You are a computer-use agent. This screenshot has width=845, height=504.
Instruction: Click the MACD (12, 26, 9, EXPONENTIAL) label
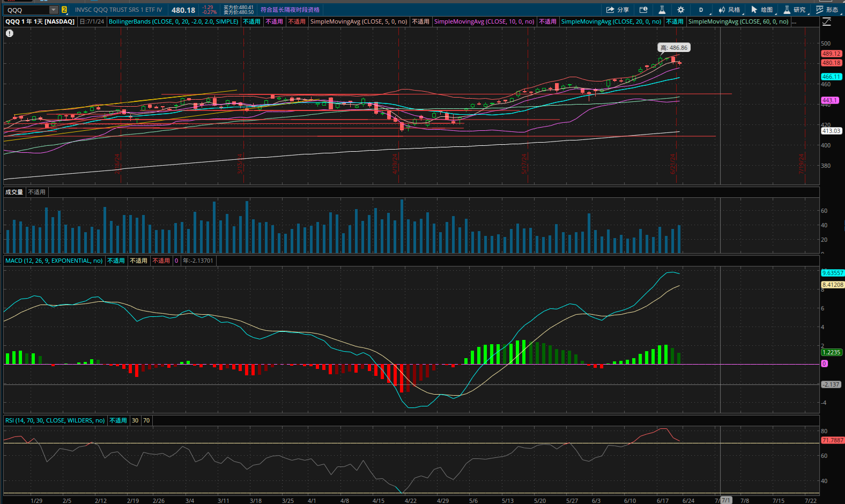[x=54, y=261]
